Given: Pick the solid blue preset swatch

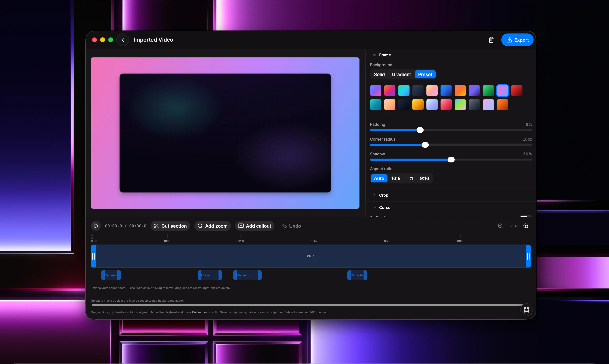Looking at the screenshot, I should click(x=446, y=91).
